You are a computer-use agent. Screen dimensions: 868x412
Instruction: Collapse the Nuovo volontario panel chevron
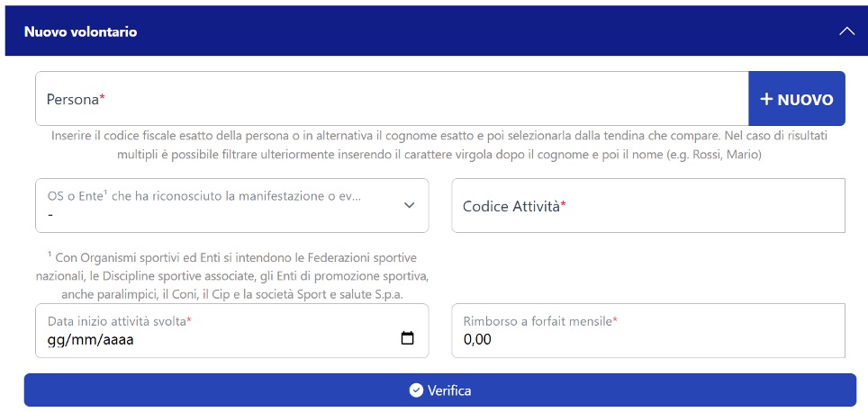[846, 31]
